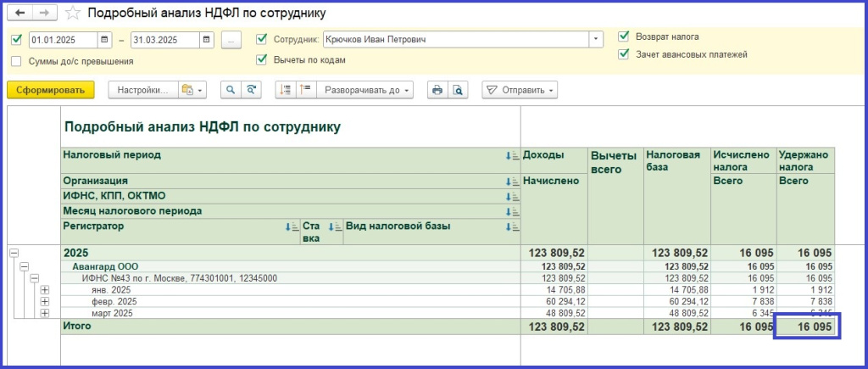
Task: Collapse the Авангард ООО group
Action: coord(25,266)
